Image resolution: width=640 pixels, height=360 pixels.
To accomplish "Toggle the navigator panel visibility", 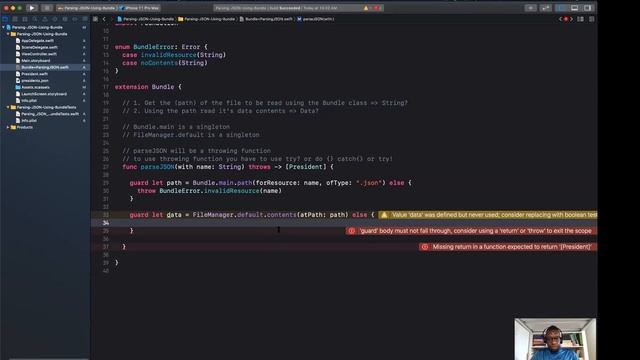I will pyautogui.click(x=562, y=8).
